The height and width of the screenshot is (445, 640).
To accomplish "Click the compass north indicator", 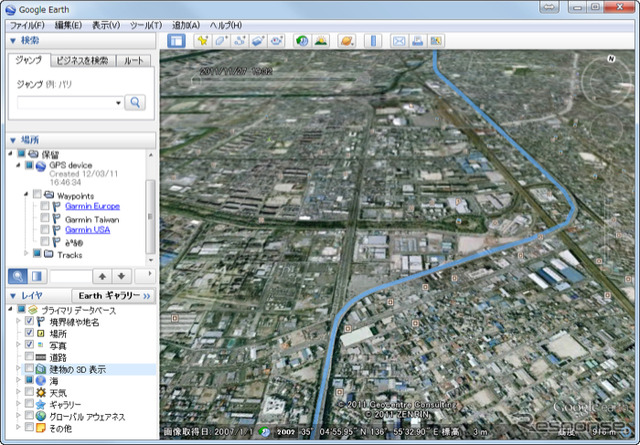I will click(611, 58).
